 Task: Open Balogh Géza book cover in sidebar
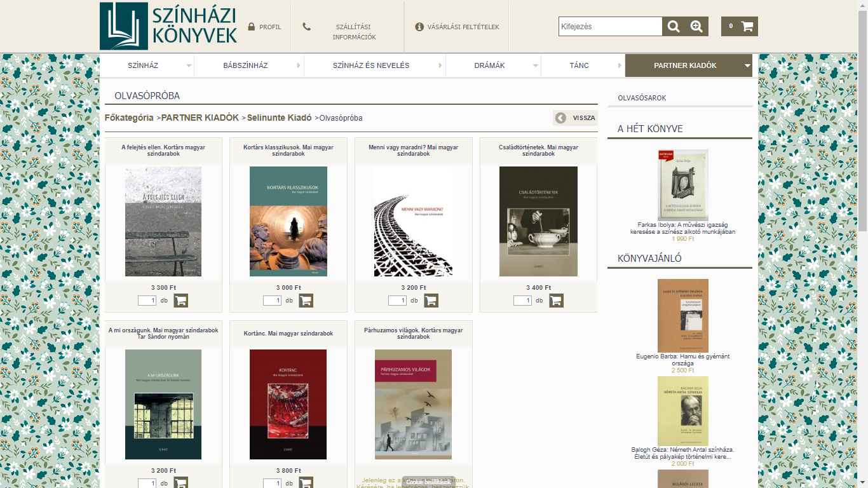pos(683,410)
